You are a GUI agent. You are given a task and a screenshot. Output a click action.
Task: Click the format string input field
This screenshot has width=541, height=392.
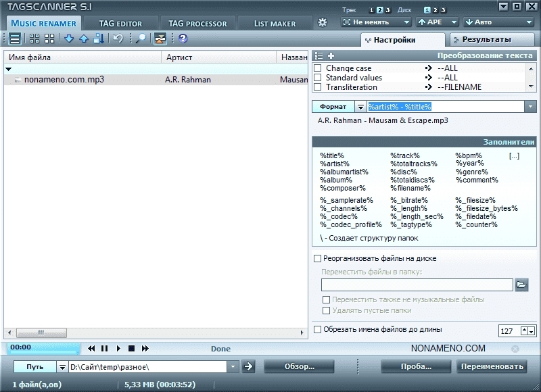point(446,107)
